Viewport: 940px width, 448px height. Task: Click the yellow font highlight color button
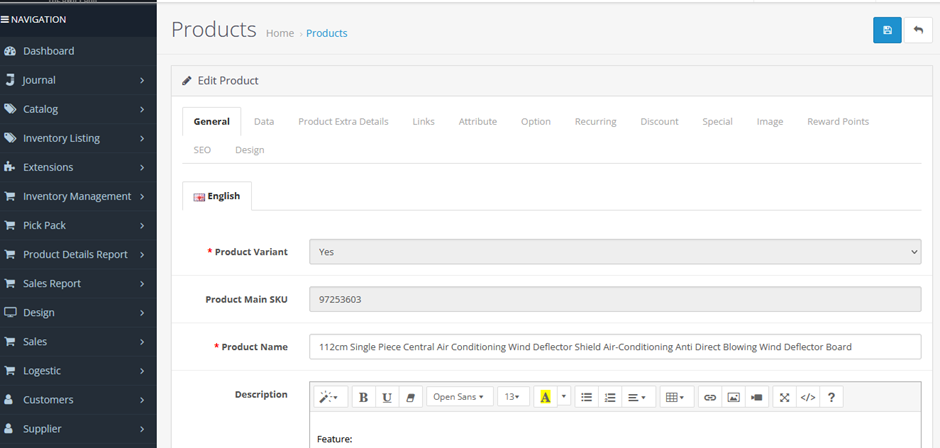pos(545,397)
